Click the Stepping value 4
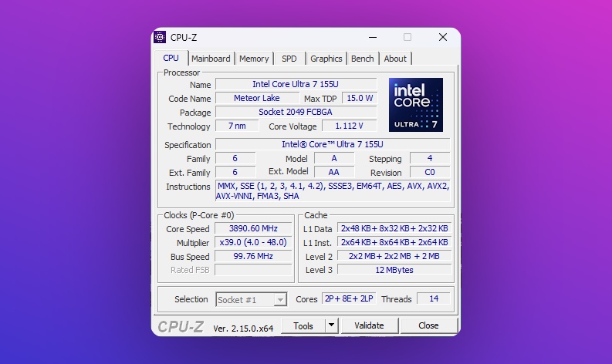 click(x=430, y=158)
